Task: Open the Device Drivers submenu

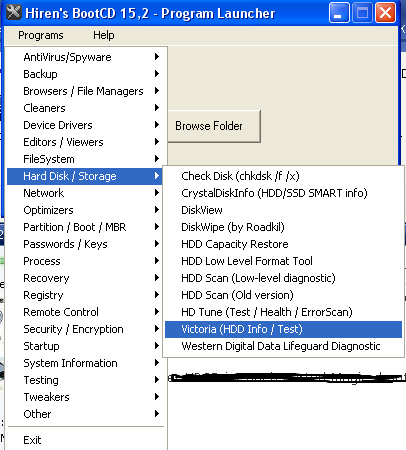Action: pyautogui.click(x=85, y=125)
